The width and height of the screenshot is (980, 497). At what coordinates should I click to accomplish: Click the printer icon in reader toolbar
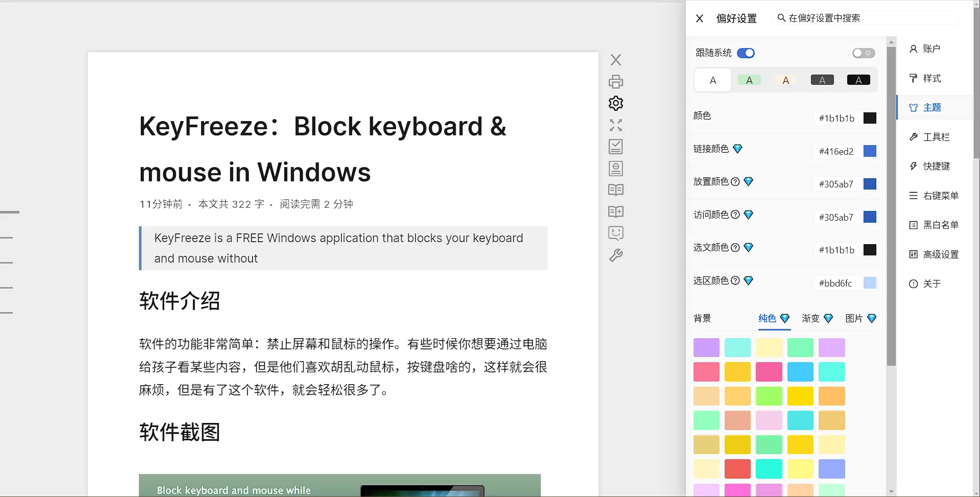tap(616, 82)
